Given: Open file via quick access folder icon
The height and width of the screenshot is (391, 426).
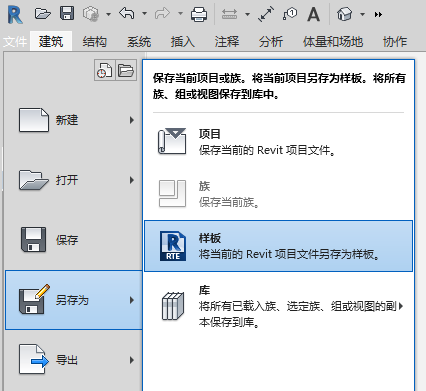Looking at the screenshot, I should 43,14.
